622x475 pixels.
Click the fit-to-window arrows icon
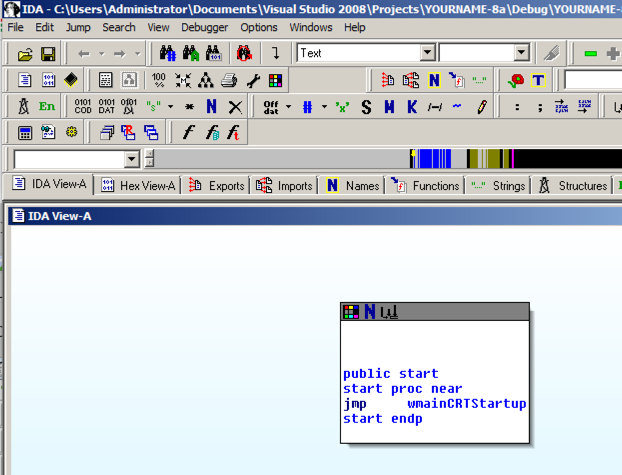183,81
